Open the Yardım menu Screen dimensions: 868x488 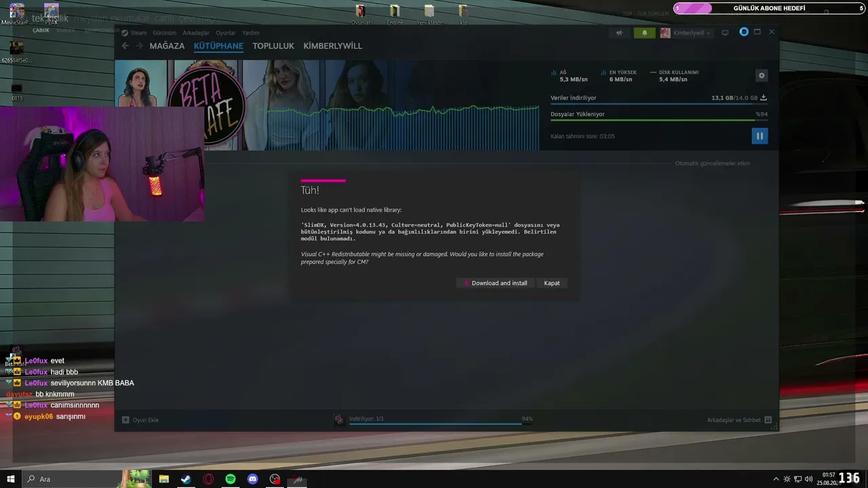251,33
